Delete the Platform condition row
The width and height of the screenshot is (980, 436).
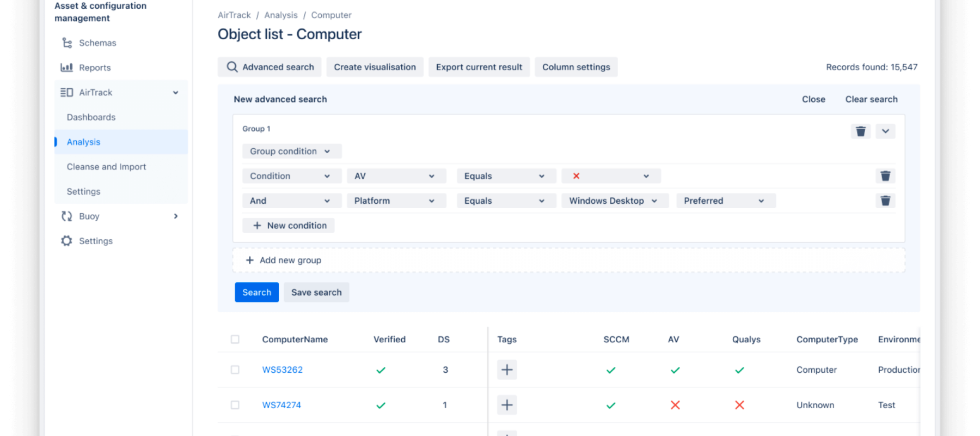coord(885,201)
